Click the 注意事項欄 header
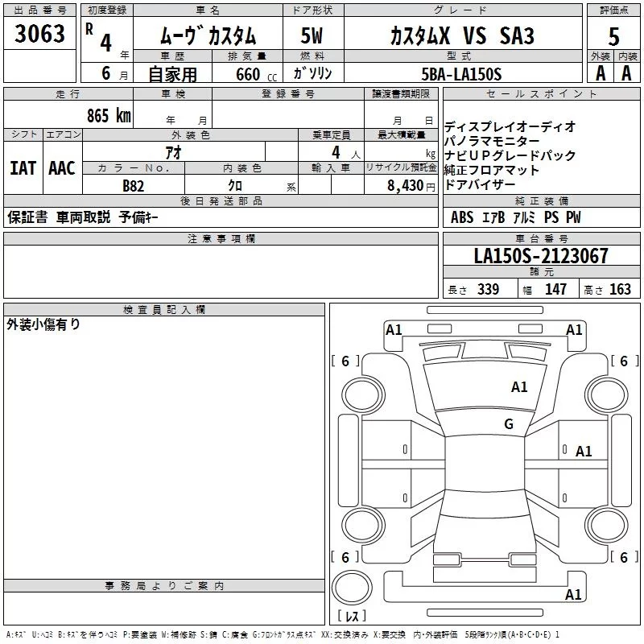The image size is (644, 644). tap(221, 238)
